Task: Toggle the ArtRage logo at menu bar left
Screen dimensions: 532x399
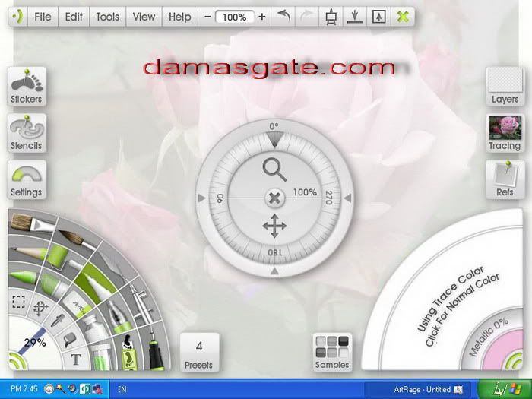Action: point(17,17)
